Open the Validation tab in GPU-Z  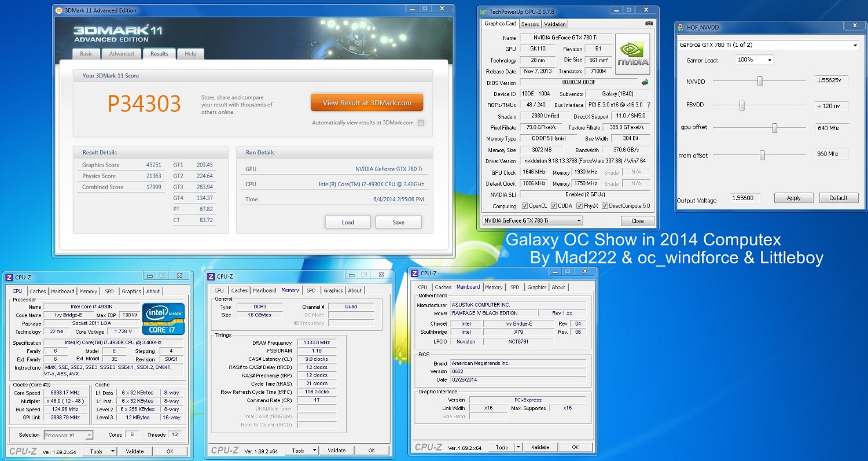tap(555, 24)
